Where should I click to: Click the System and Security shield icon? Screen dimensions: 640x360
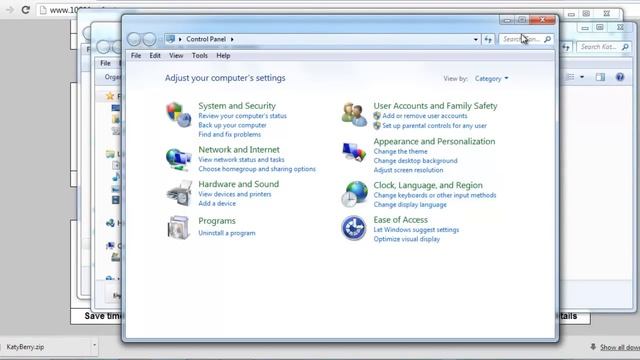coord(178,115)
